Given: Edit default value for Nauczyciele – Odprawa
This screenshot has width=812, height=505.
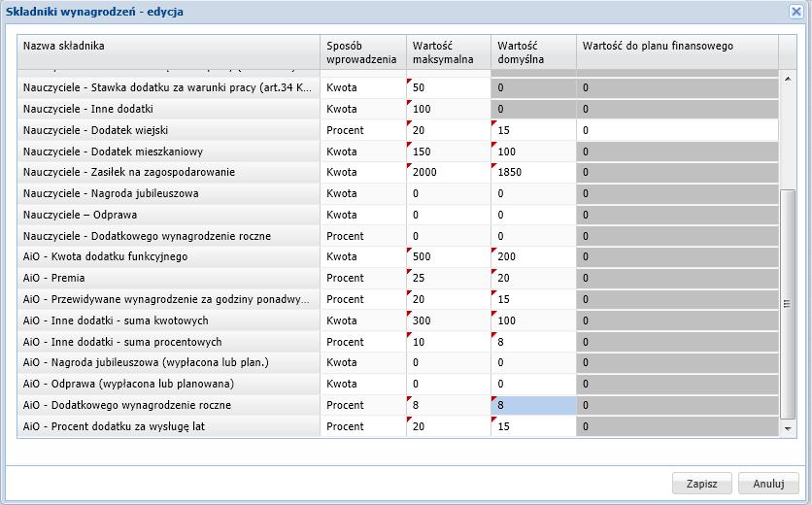Looking at the screenshot, I should tap(533, 215).
